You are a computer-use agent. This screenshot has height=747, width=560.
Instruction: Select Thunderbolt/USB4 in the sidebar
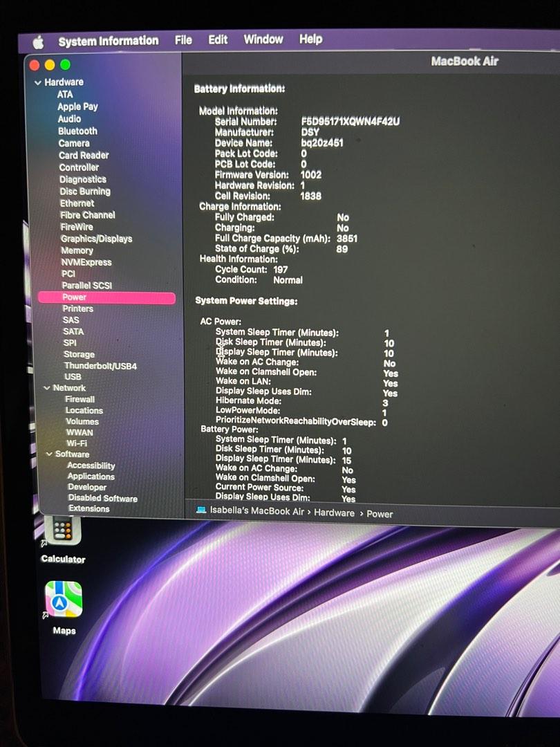pos(100,366)
